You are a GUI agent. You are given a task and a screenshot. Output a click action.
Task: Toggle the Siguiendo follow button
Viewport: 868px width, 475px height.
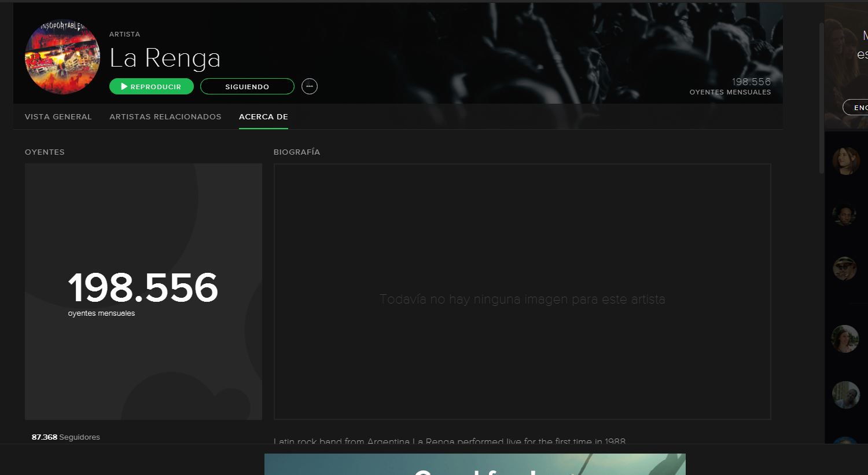(247, 86)
